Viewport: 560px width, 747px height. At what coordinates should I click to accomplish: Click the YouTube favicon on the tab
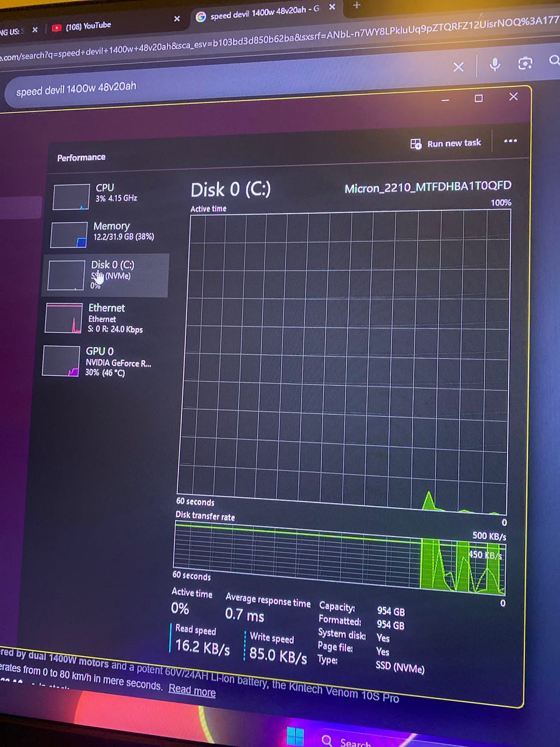coord(57,27)
